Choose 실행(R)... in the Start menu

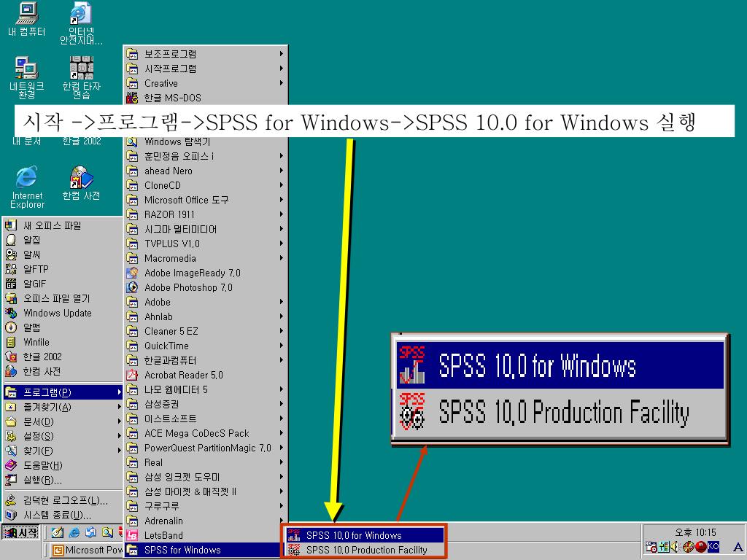[62, 480]
